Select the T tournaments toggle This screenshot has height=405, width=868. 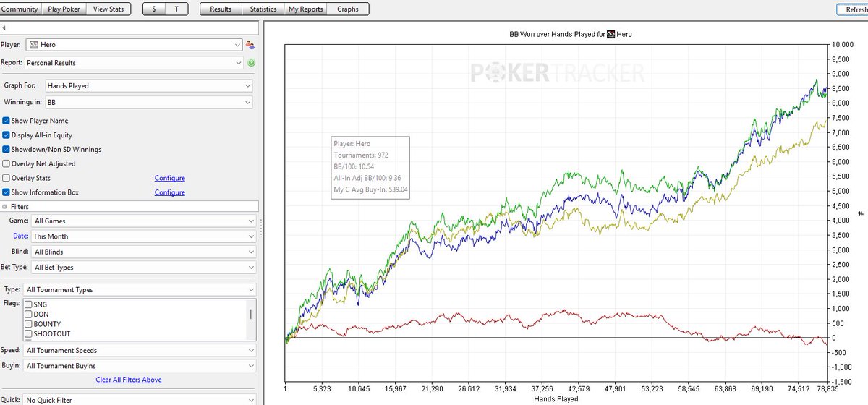176,9
